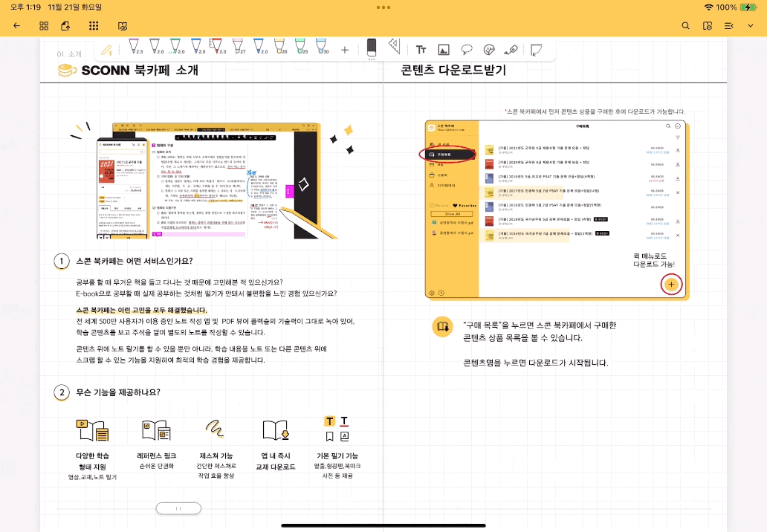
Task: Select the eraser tool
Action: coord(372,48)
